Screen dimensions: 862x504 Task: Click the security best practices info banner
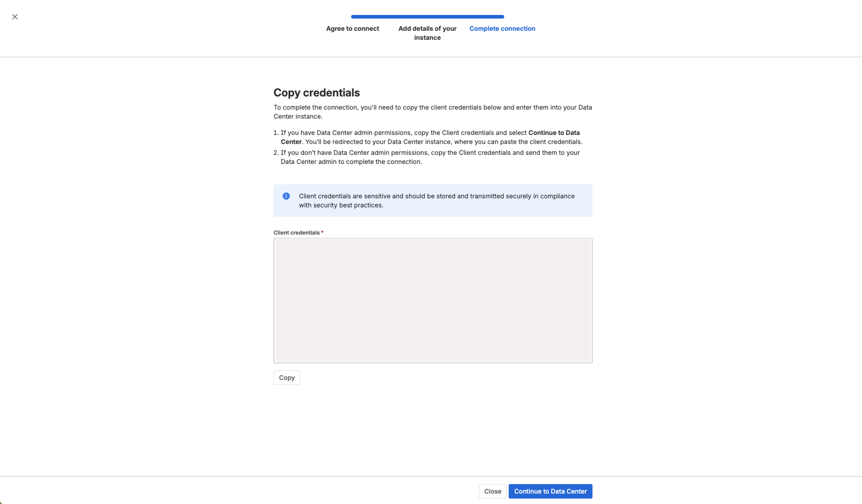point(432,200)
